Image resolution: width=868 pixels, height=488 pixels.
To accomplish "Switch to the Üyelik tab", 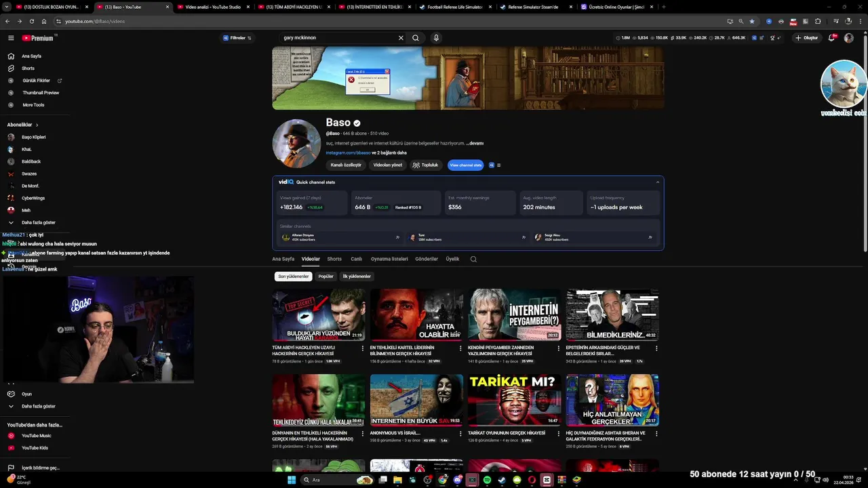I will point(452,259).
